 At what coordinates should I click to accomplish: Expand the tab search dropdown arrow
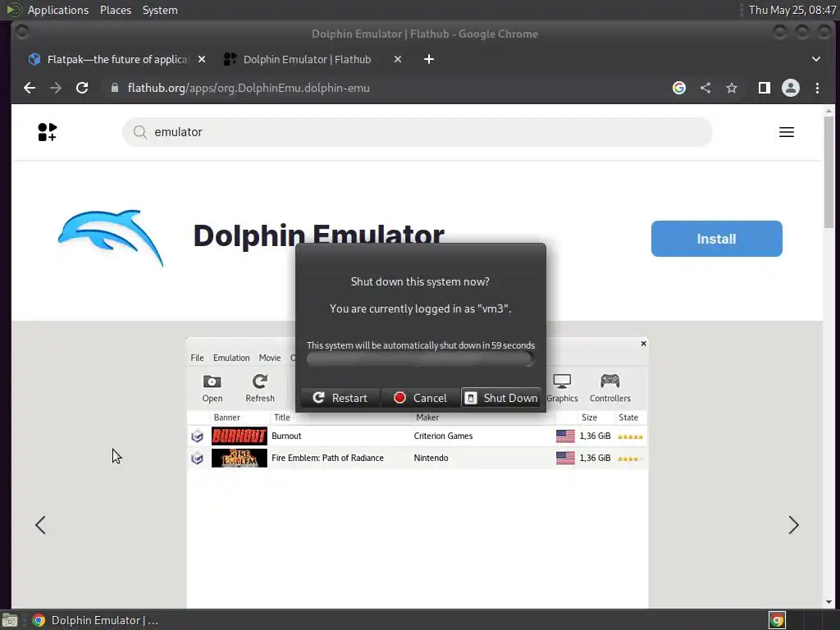click(816, 59)
